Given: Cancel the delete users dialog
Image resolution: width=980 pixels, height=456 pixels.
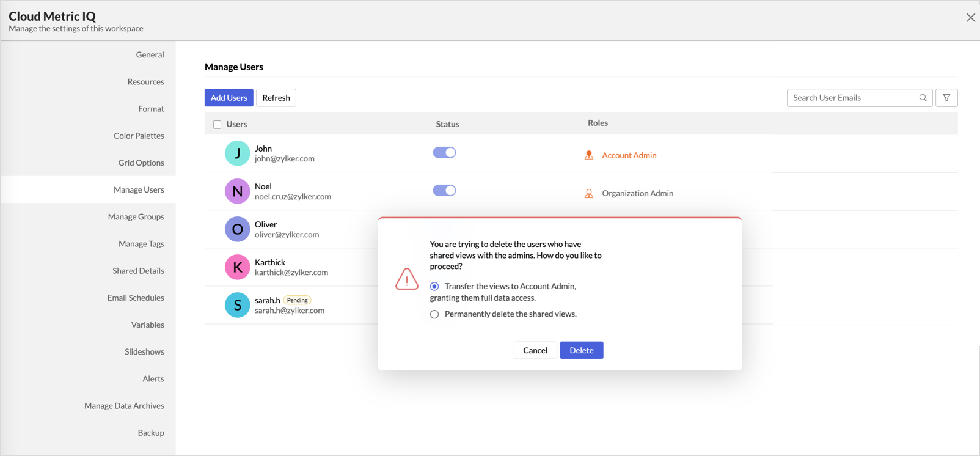Looking at the screenshot, I should coord(535,350).
